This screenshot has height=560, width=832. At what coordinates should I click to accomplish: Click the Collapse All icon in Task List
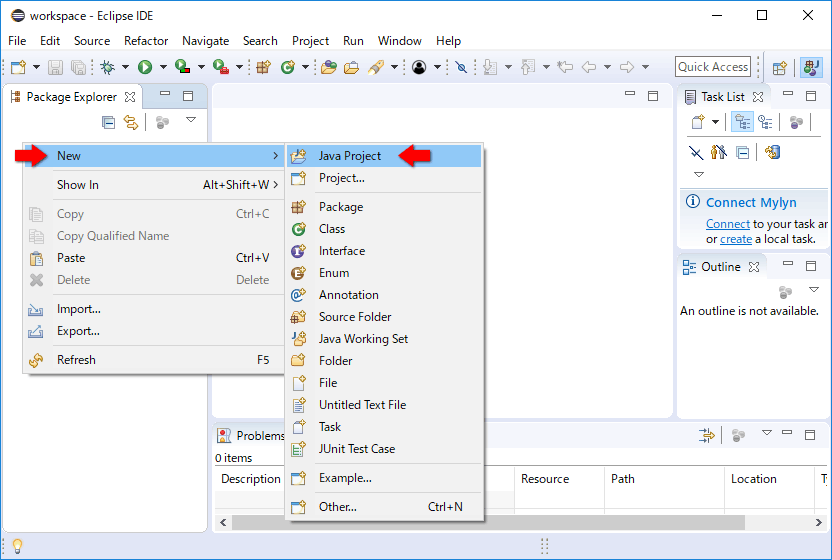pyautogui.click(x=743, y=153)
